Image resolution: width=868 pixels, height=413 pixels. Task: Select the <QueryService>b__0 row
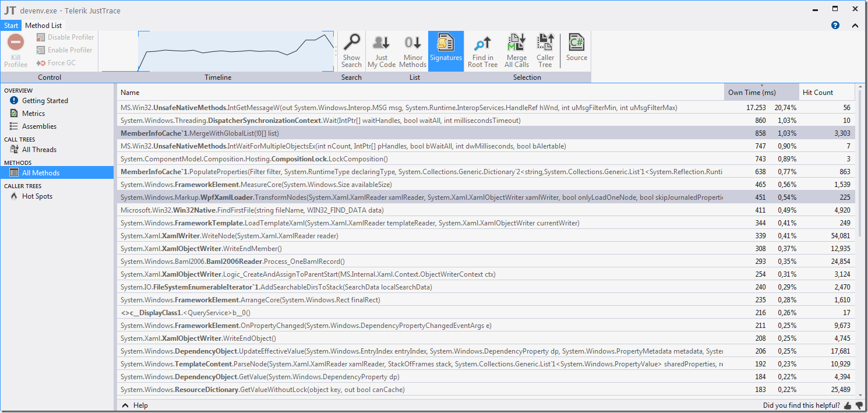486,313
